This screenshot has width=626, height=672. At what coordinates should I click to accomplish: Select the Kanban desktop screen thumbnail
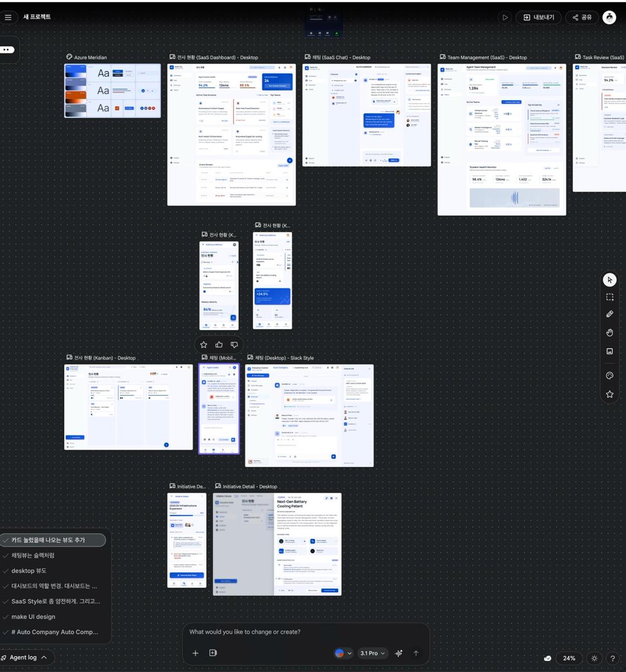pos(128,407)
